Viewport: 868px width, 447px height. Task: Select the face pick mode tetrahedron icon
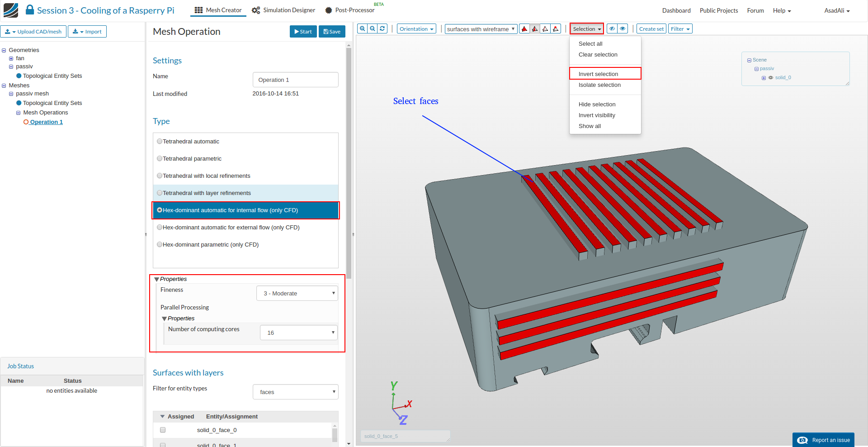click(x=535, y=29)
